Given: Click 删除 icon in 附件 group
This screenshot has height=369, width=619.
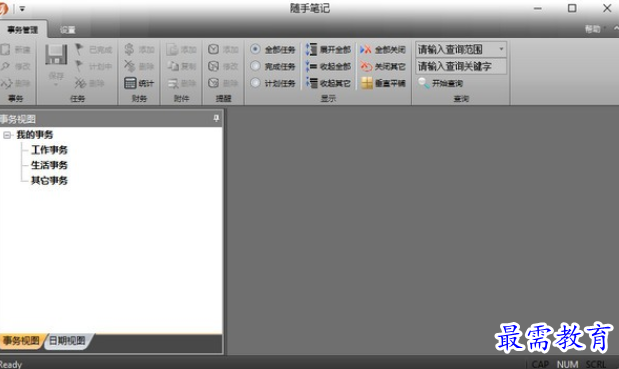Looking at the screenshot, I should pyautogui.click(x=173, y=83).
